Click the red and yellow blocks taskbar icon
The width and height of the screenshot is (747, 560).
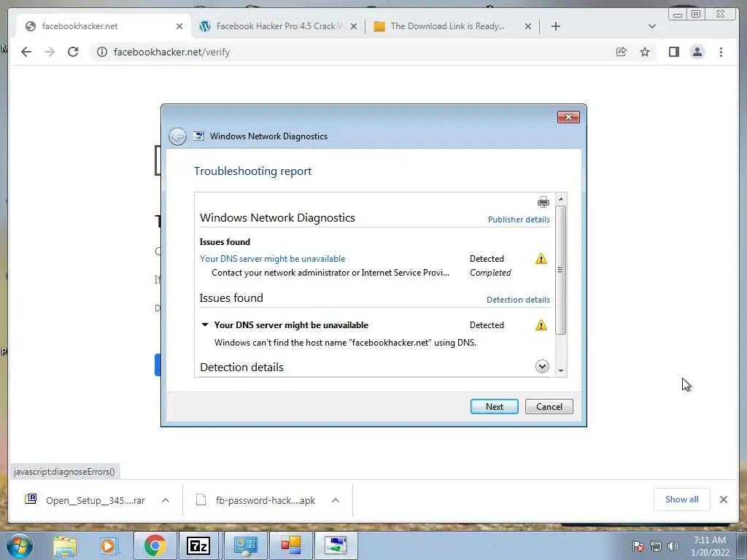(290, 545)
